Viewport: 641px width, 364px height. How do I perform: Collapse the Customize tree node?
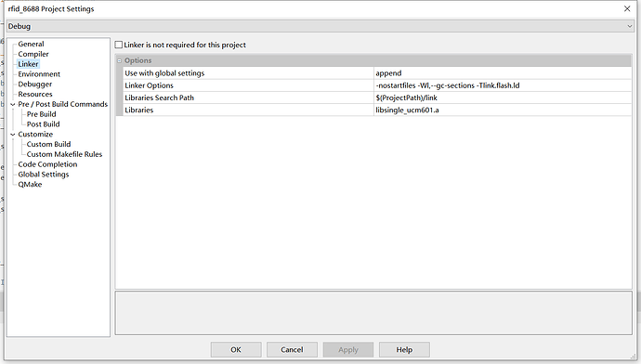(x=13, y=134)
